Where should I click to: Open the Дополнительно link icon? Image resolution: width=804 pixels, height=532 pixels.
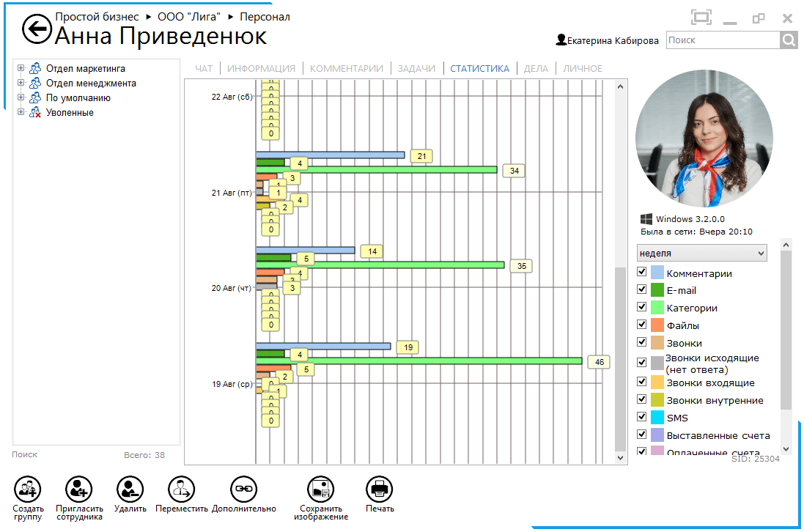point(243,488)
